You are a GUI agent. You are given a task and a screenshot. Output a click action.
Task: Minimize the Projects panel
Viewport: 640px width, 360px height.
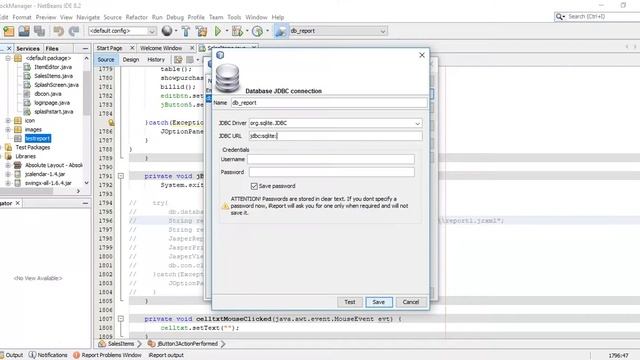point(85,49)
